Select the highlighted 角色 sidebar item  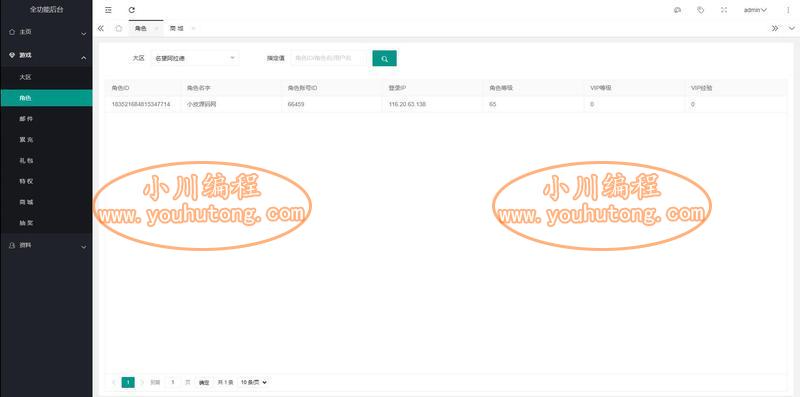46,98
